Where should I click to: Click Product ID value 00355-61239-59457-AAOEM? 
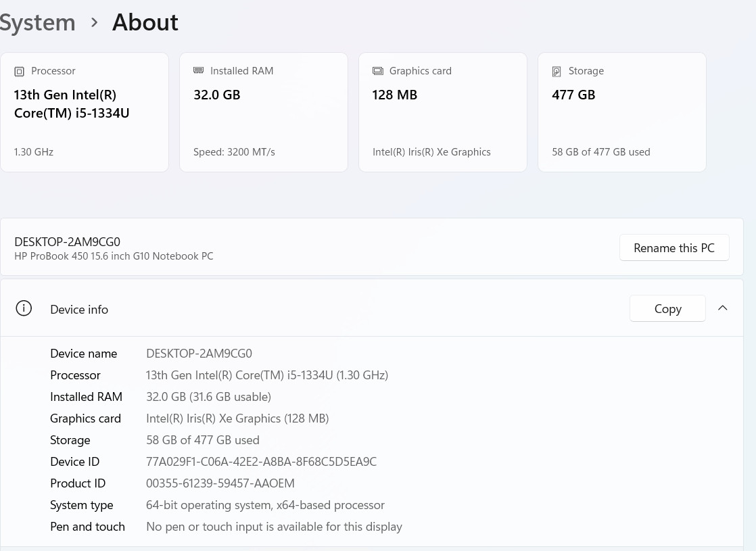[x=220, y=483]
